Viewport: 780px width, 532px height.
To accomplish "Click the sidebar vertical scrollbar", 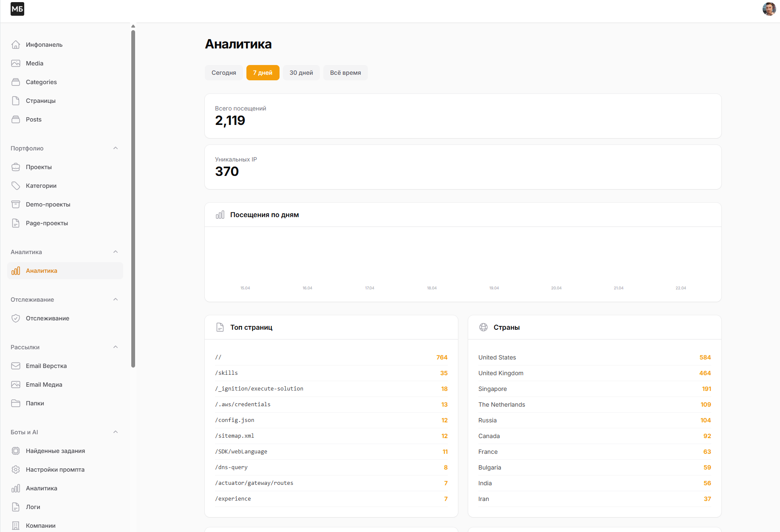I will [x=133, y=195].
